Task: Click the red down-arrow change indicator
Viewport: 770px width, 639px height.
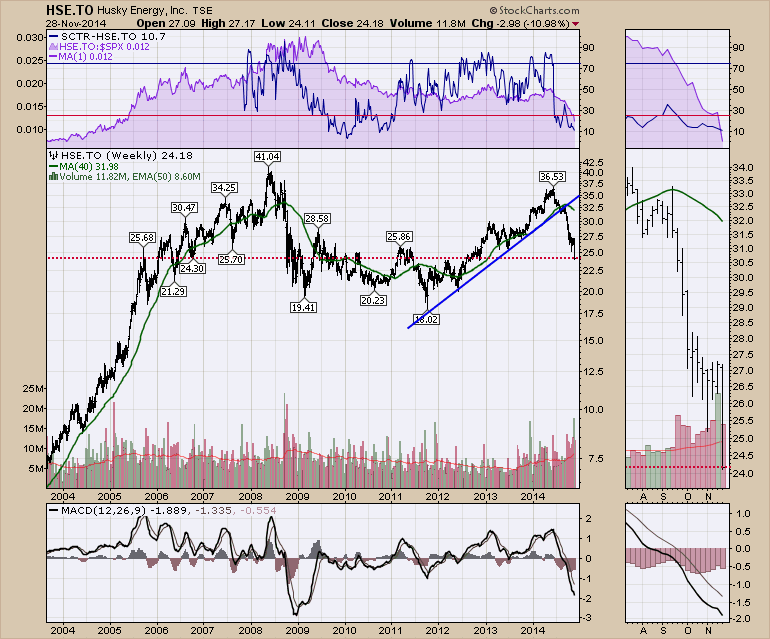Action: pyautogui.click(x=576, y=24)
